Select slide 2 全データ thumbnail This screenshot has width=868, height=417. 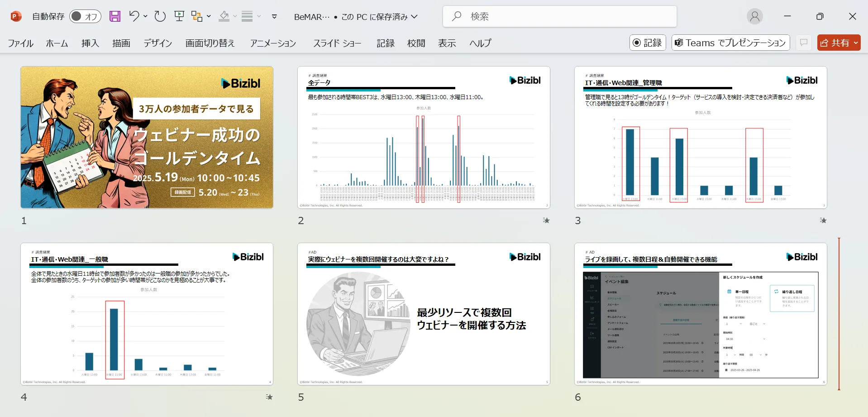point(424,137)
